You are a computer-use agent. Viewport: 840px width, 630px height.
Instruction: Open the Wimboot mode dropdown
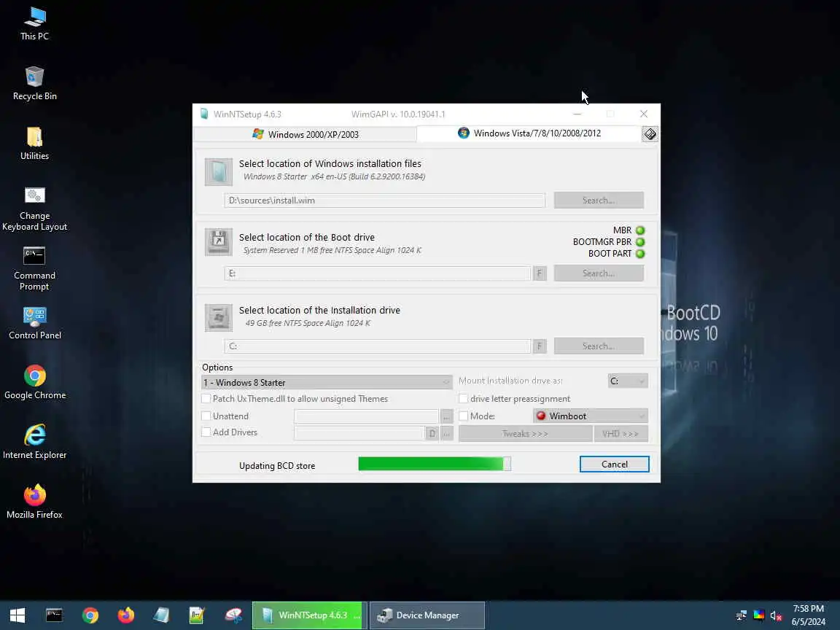591,416
